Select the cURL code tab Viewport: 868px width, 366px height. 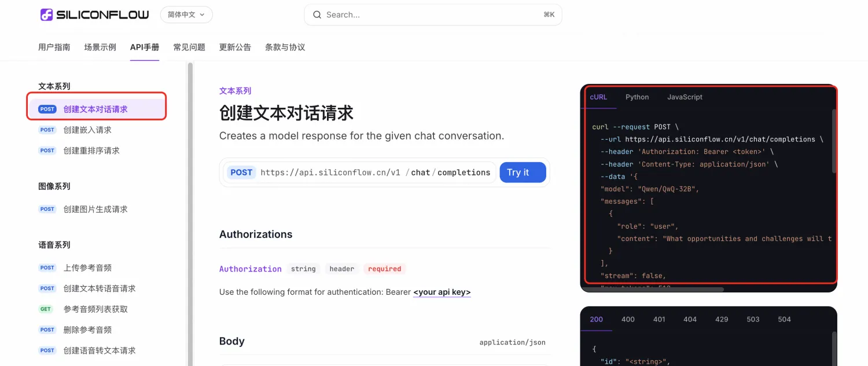pos(598,97)
